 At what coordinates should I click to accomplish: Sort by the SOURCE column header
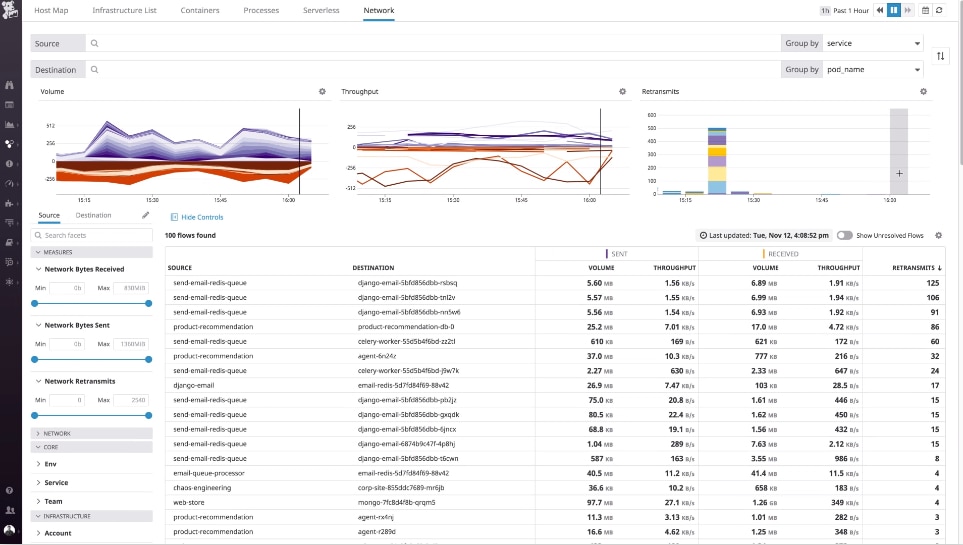[x=180, y=268]
